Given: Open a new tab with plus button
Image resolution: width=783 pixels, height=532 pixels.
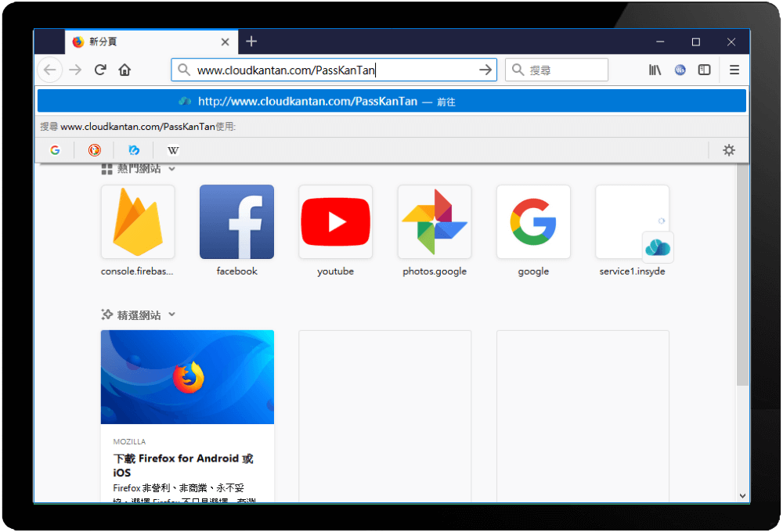Looking at the screenshot, I should click(251, 41).
